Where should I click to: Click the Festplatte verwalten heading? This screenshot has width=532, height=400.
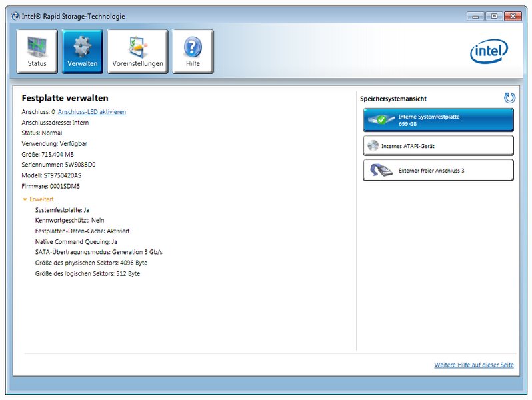point(65,98)
